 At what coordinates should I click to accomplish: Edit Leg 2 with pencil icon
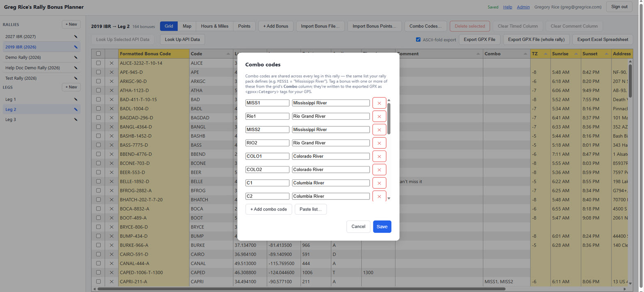pyautogui.click(x=76, y=109)
